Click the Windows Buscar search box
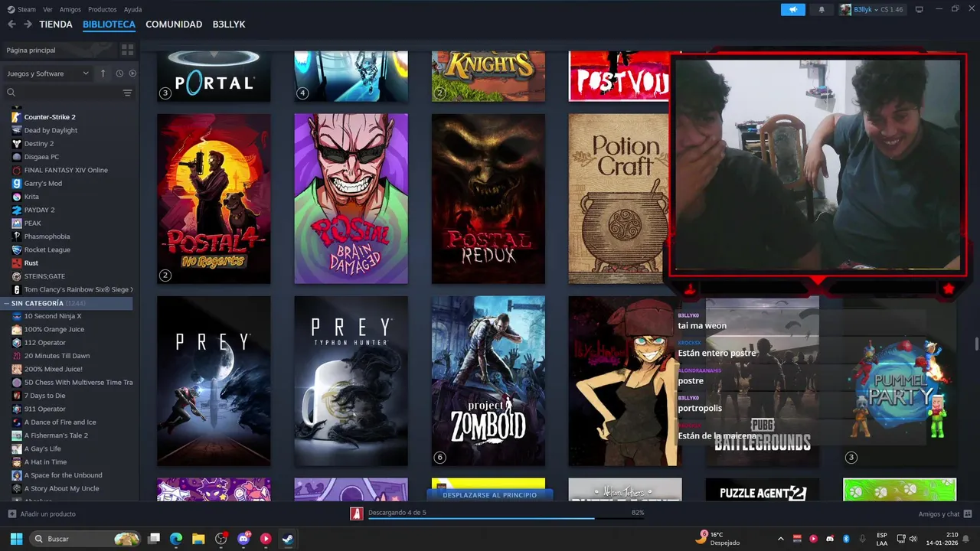This screenshot has height=551, width=980. click(x=86, y=539)
